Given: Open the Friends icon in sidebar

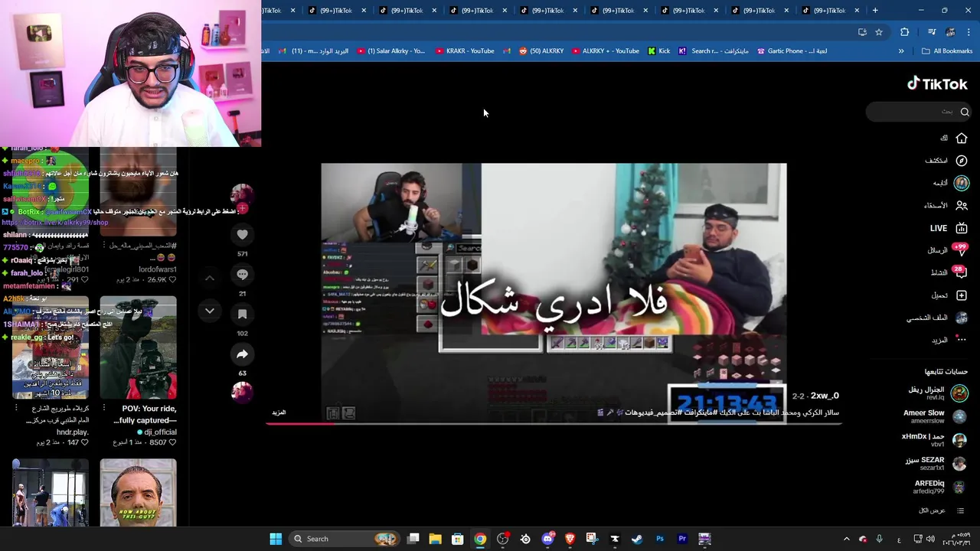Looking at the screenshot, I should coord(962,205).
